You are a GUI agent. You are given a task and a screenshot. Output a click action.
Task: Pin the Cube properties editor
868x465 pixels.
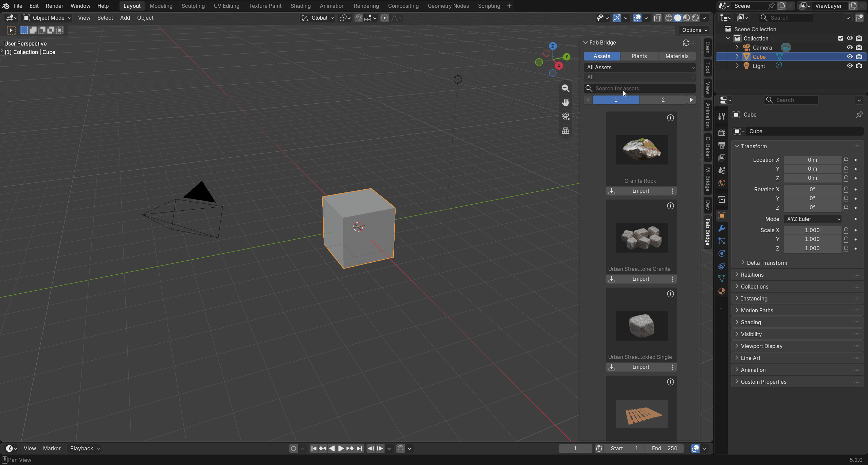859,115
